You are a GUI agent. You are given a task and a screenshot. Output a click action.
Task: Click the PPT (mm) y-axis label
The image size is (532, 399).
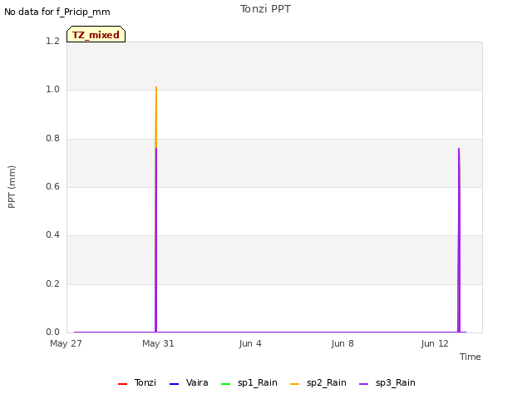(x=12, y=187)
